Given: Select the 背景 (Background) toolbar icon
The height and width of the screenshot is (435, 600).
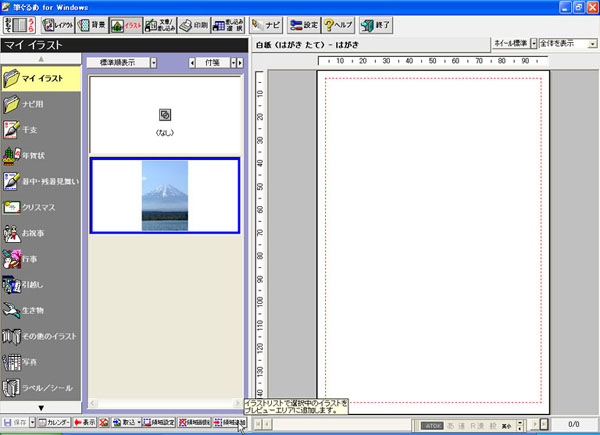Looking at the screenshot, I should [90, 23].
